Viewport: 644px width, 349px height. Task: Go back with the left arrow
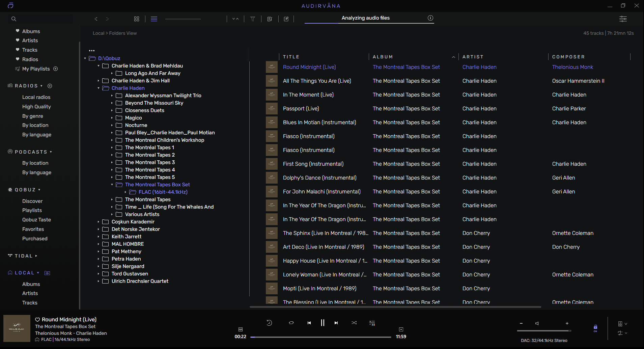96,19
